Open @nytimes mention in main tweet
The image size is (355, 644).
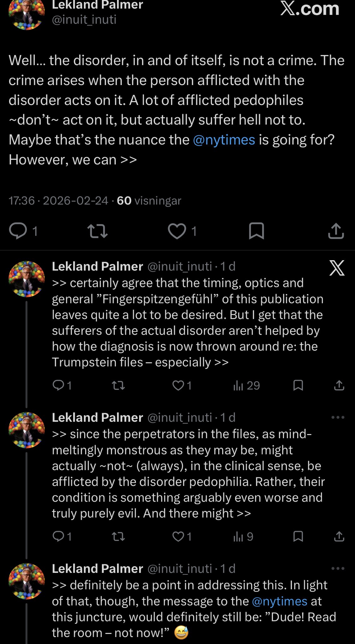coord(224,140)
